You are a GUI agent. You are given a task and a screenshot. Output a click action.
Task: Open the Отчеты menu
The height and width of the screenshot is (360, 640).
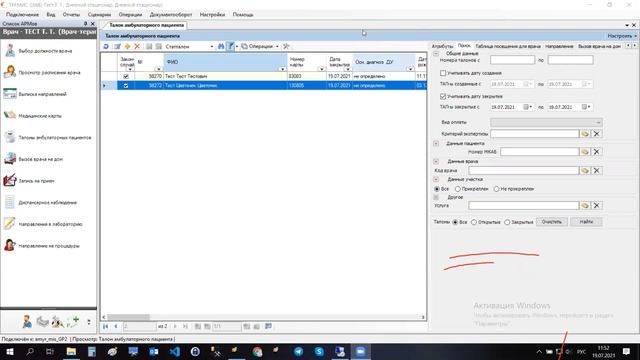pos(71,14)
